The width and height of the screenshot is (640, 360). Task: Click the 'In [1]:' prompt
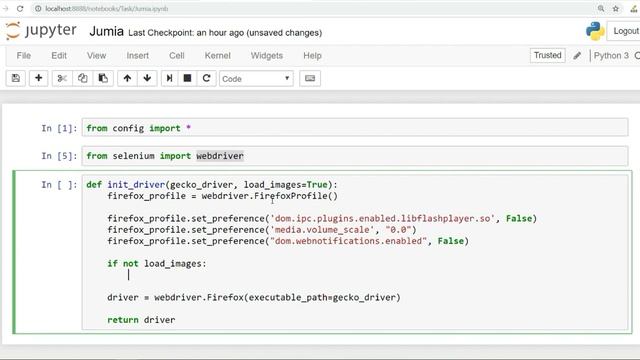click(59, 128)
